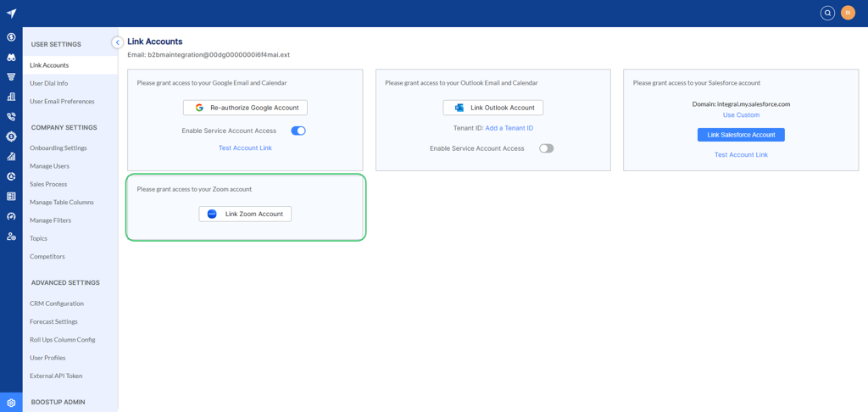Click the Link Accounts page heading
This screenshot has height=412, width=868.
[155, 42]
